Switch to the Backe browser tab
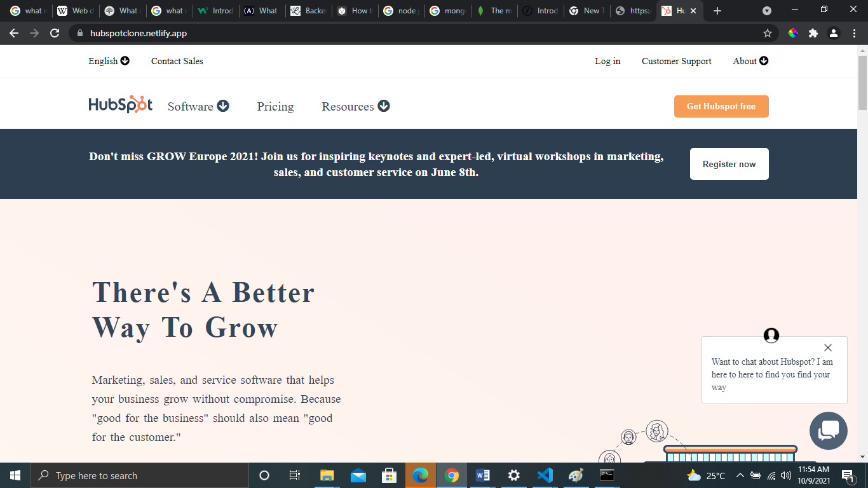868x488 pixels. [309, 11]
